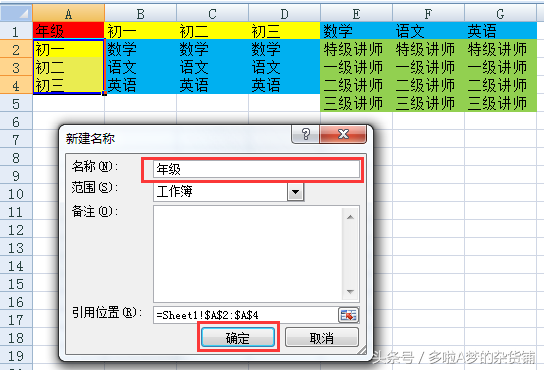The width and height of the screenshot is (544, 370).
Task: Select column C header
Action: point(212,13)
